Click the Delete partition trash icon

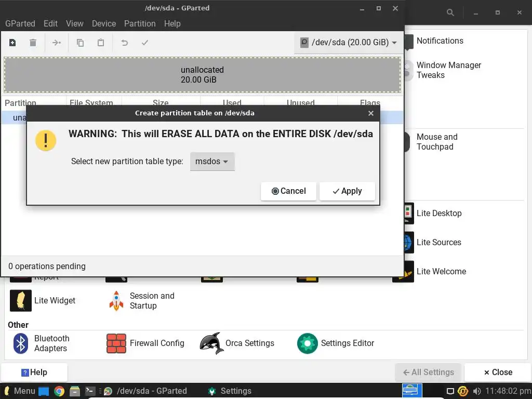pos(33,43)
